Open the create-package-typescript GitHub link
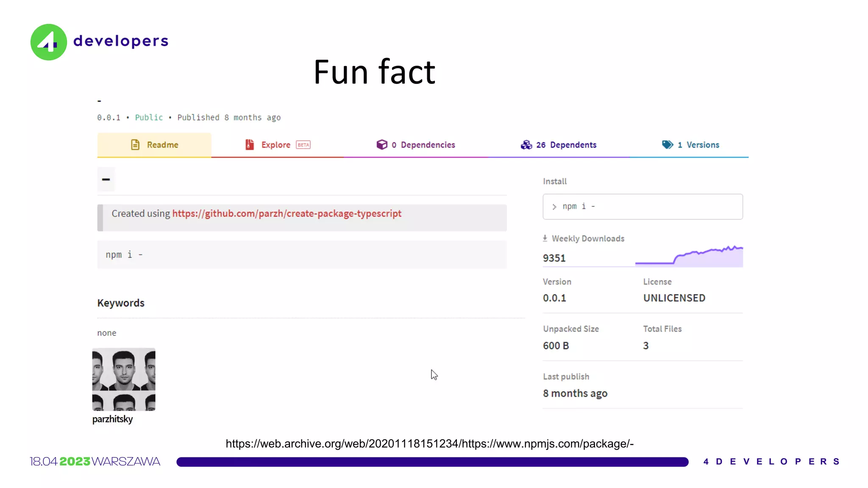868x488 pixels. pos(287,213)
